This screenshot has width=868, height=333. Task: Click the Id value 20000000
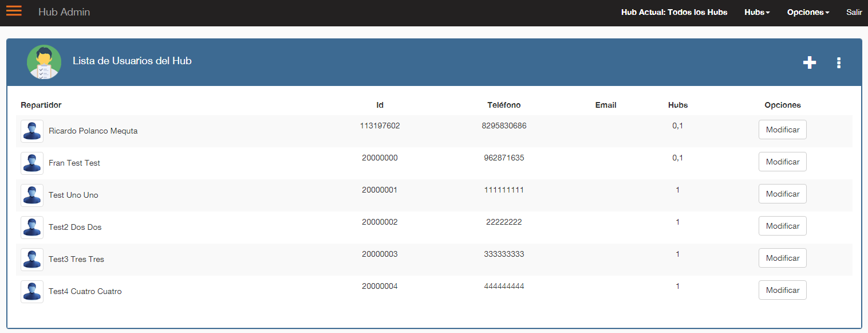tap(380, 158)
